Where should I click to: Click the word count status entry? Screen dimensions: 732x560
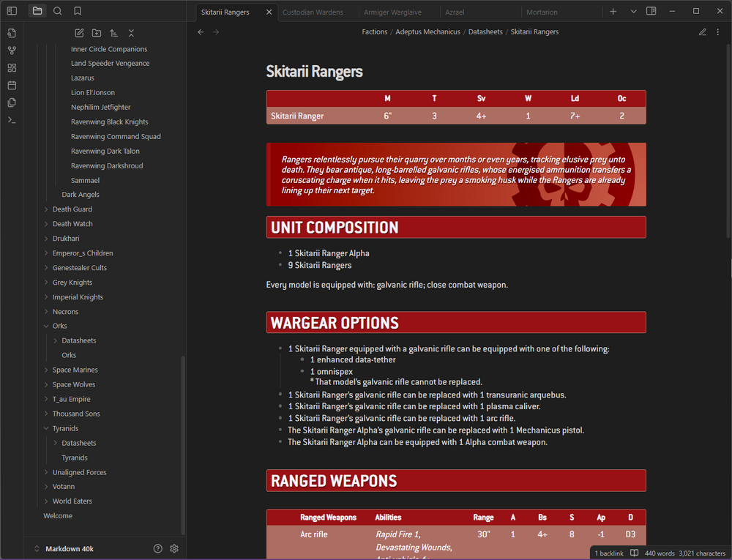pos(660,553)
